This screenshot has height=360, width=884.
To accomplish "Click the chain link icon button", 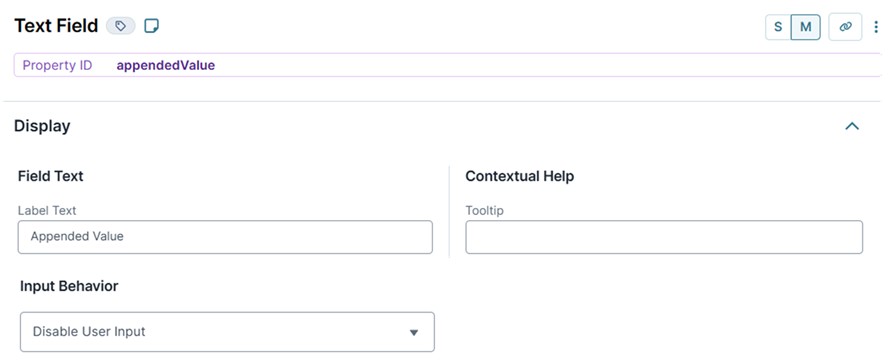I will 845,26.
